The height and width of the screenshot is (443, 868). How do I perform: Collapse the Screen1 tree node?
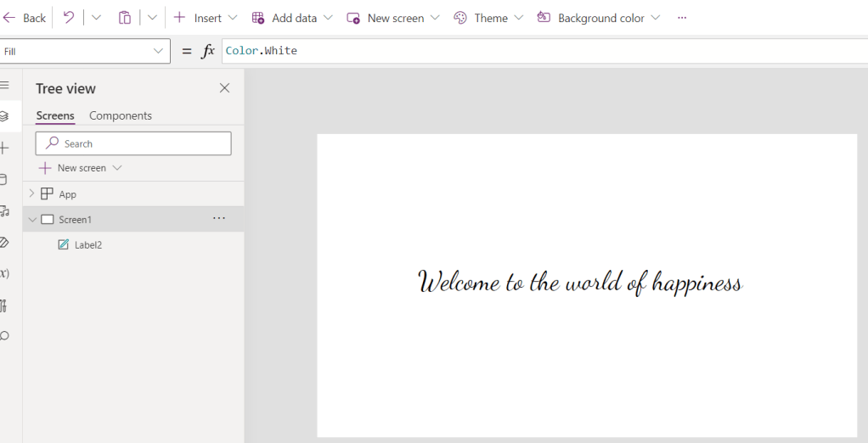(32, 220)
